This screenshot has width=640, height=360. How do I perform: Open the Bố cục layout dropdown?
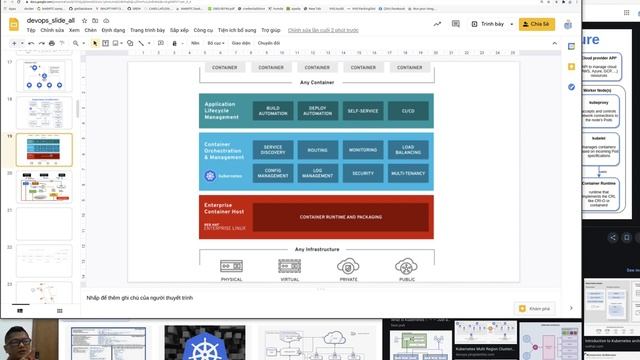(x=216, y=43)
